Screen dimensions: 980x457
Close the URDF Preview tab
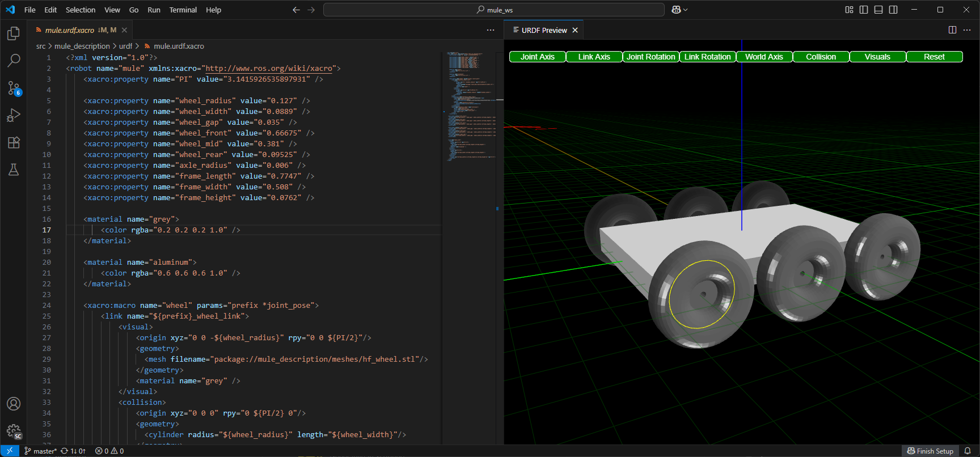[x=575, y=30]
